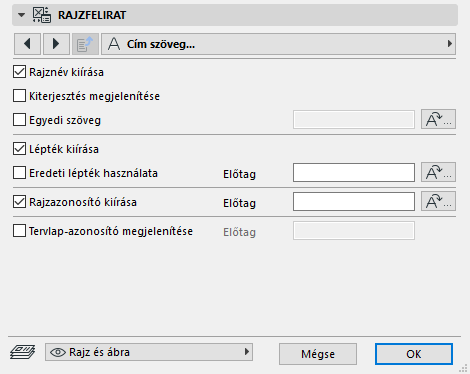Open the Rajz és ábra layer dropdown

tap(149, 352)
